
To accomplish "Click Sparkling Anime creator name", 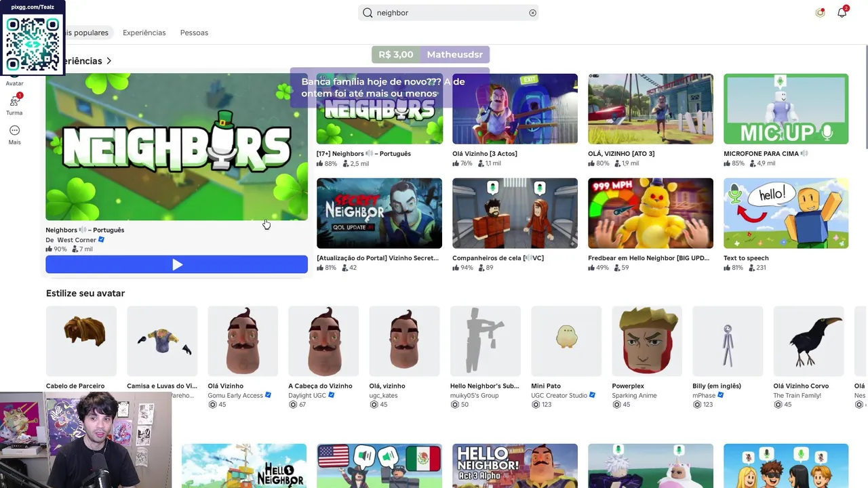I will [634, 395].
